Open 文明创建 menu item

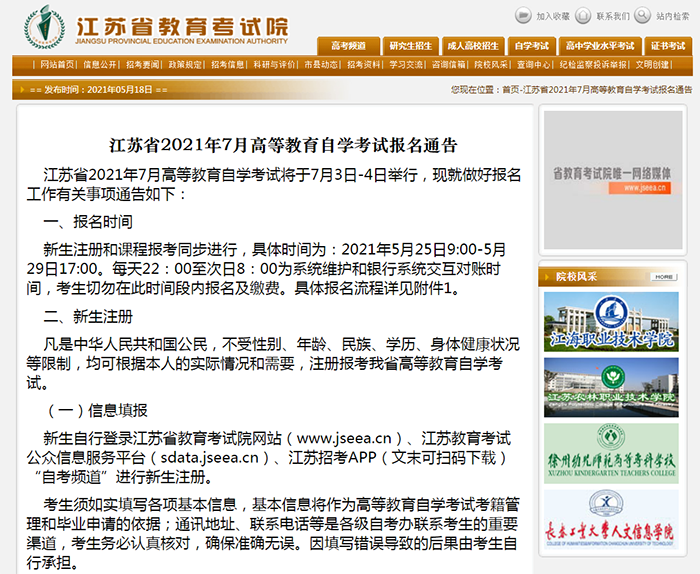coord(652,65)
